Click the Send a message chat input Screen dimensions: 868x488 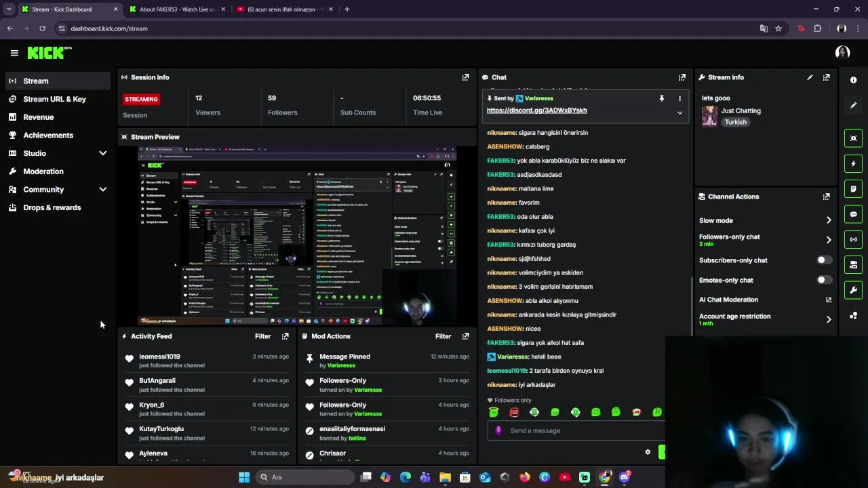point(576,430)
